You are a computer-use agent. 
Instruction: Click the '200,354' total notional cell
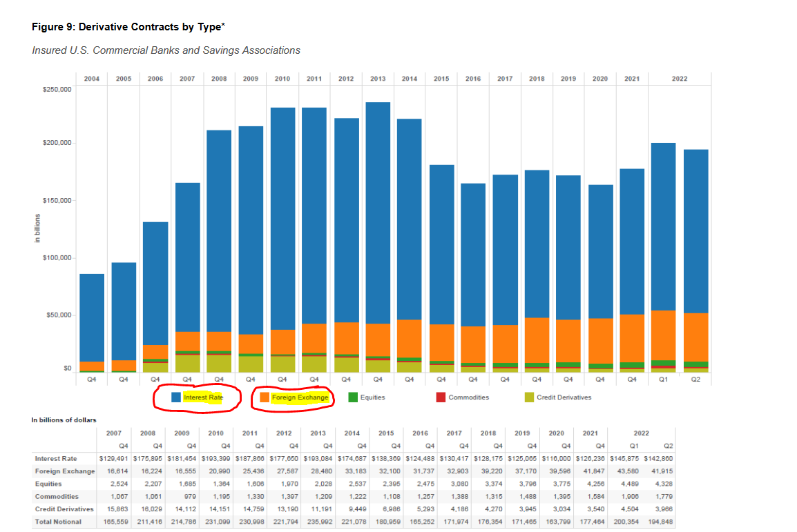[x=626, y=522]
